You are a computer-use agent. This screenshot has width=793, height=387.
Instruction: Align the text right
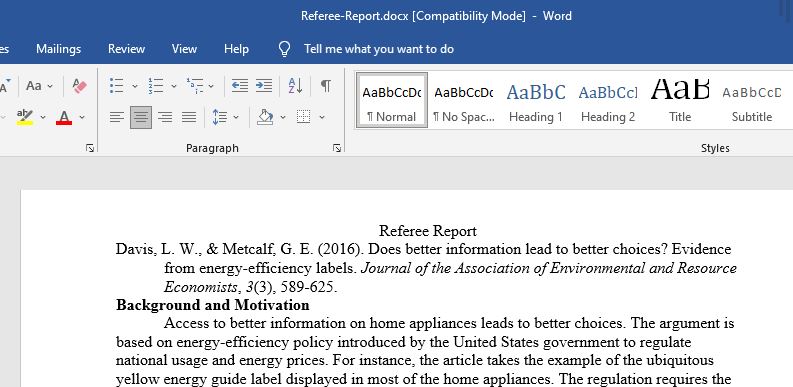165,117
